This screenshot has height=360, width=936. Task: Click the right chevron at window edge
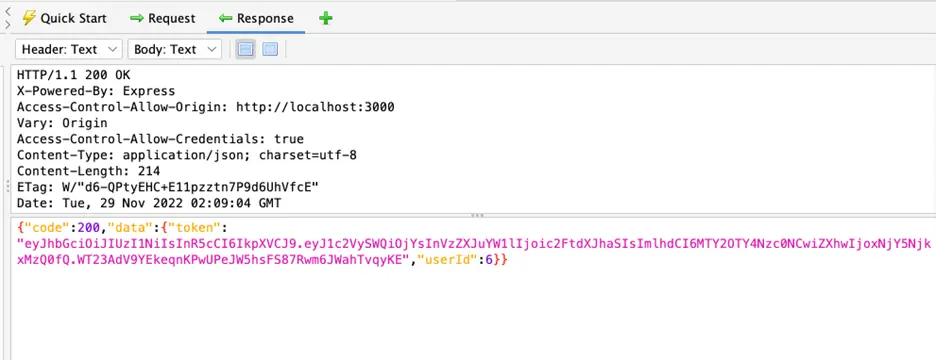pos(7,24)
